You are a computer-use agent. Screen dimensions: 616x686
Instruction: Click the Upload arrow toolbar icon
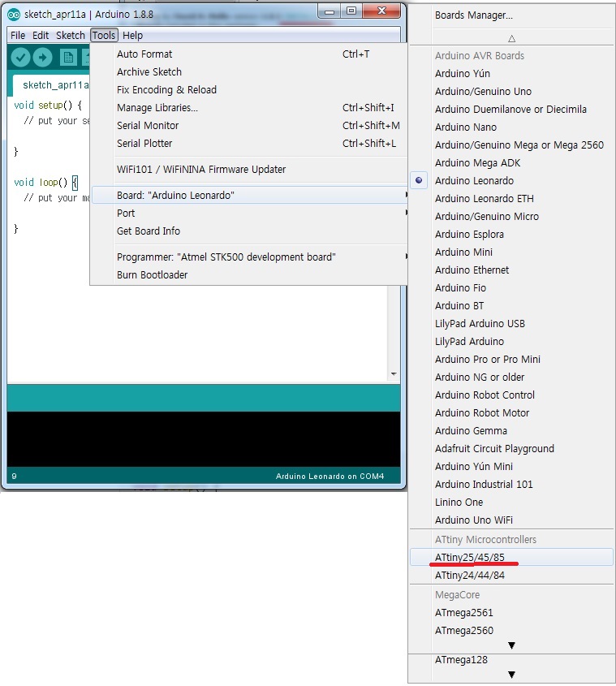point(42,58)
